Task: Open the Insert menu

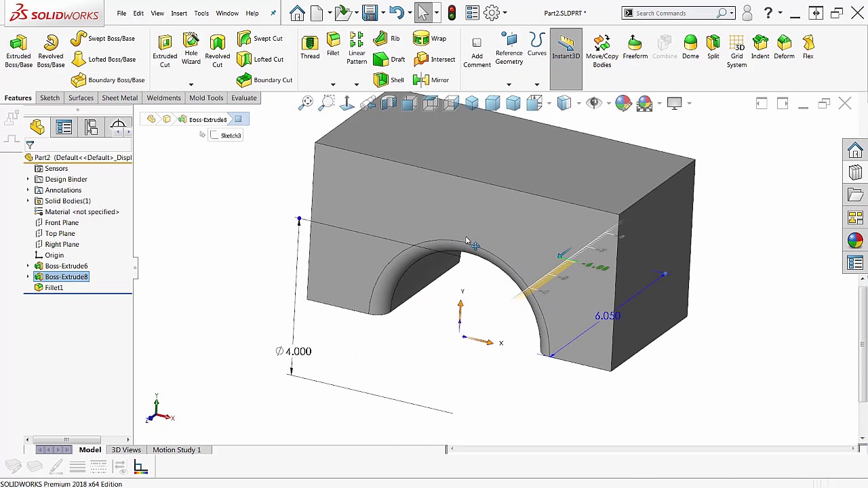Action: (x=178, y=12)
